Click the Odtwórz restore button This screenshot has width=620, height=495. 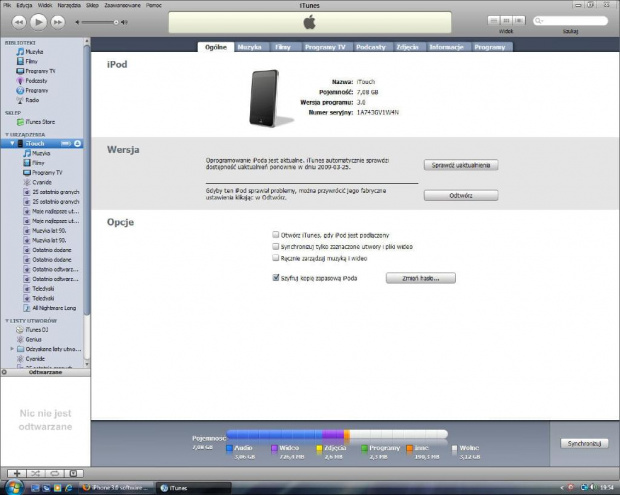[x=461, y=195]
